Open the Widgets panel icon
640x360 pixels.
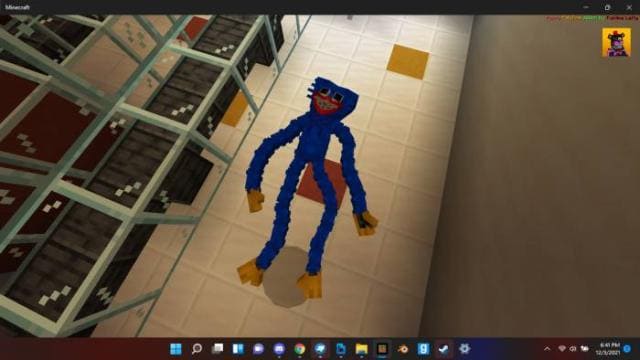click(x=238, y=349)
